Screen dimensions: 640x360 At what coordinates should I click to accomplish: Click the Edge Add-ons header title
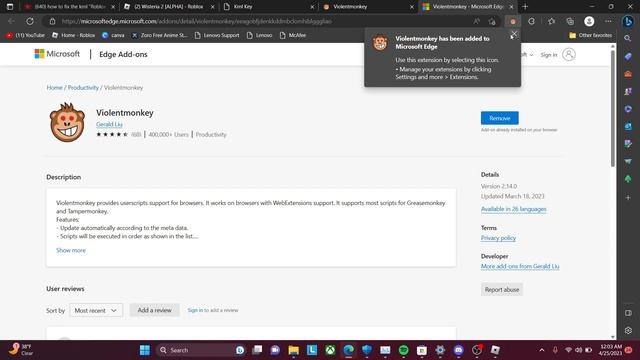(123, 54)
